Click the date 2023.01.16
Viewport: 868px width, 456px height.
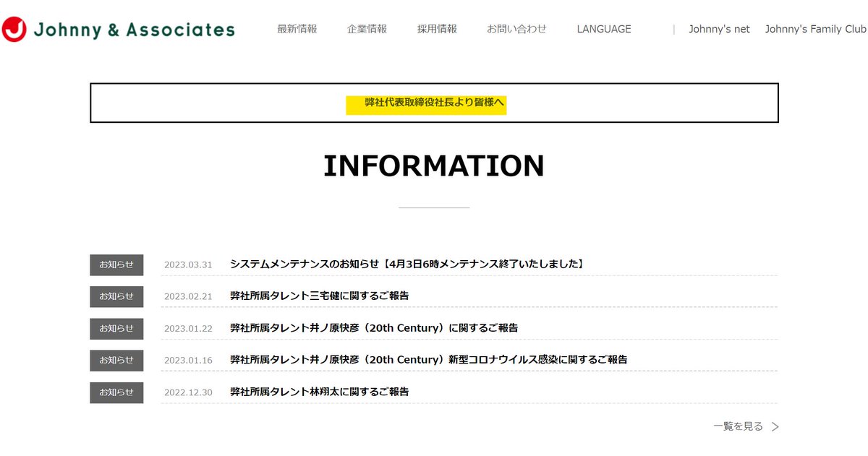point(188,360)
